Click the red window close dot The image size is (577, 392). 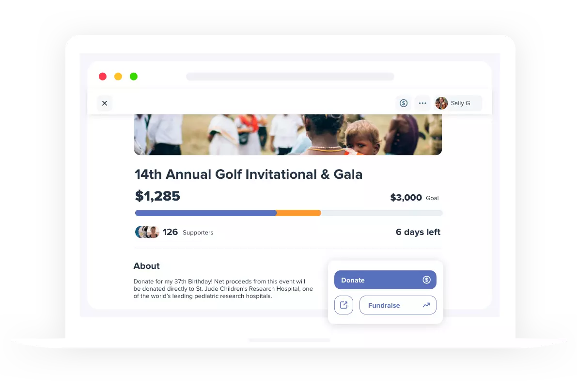click(x=103, y=76)
